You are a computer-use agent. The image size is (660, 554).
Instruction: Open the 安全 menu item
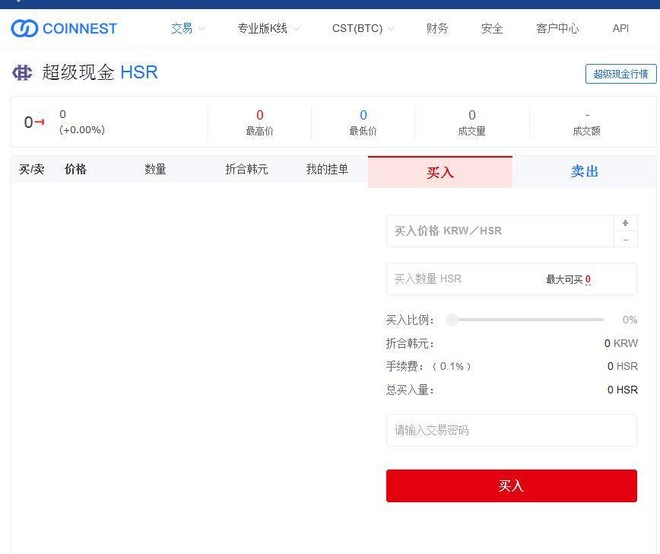492,28
